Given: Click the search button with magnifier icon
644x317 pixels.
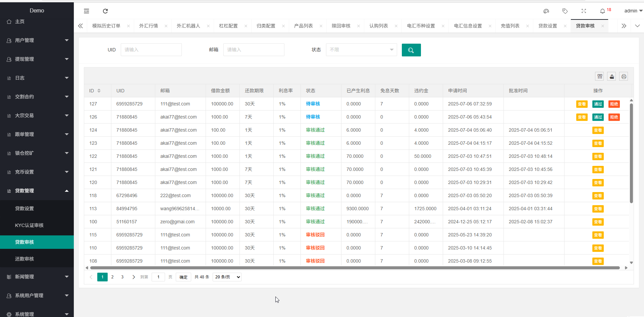Looking at the screenshot, I should [411, 50].
